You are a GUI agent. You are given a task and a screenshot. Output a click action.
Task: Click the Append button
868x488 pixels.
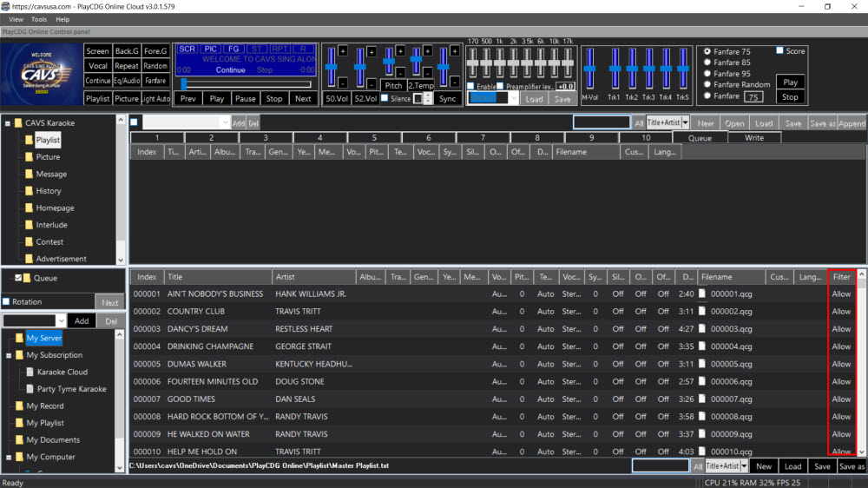[852, 123]
